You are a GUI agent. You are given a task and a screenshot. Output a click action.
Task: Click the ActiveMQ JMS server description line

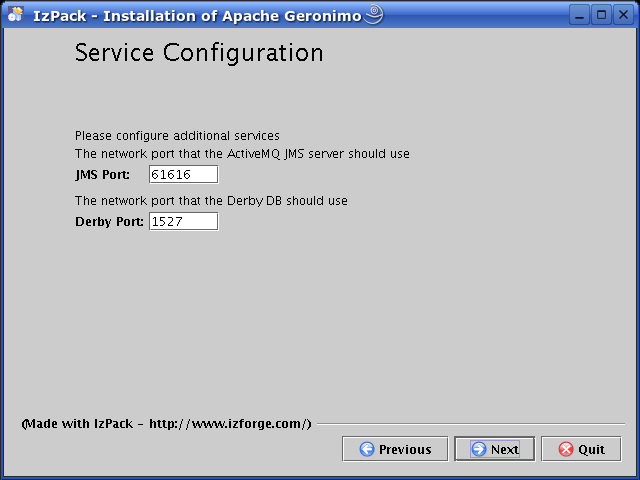coord(242,154)
